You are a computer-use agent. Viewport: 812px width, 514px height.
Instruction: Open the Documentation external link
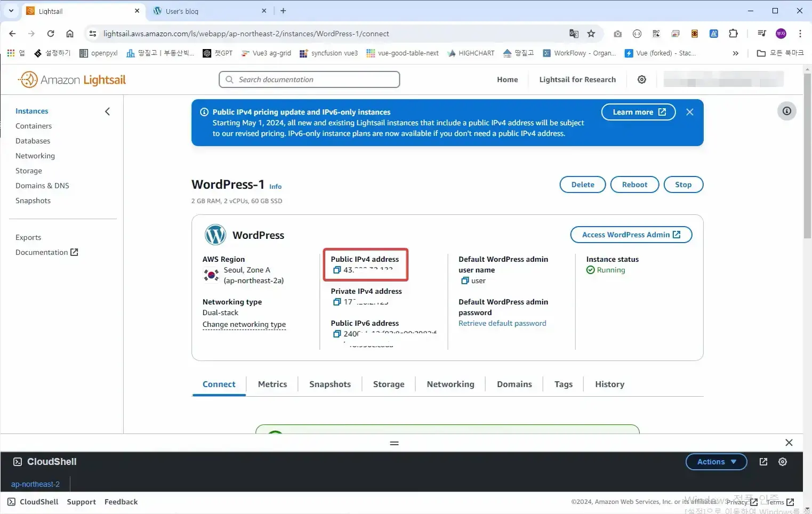pyautogui.click(x=47, y=252)
